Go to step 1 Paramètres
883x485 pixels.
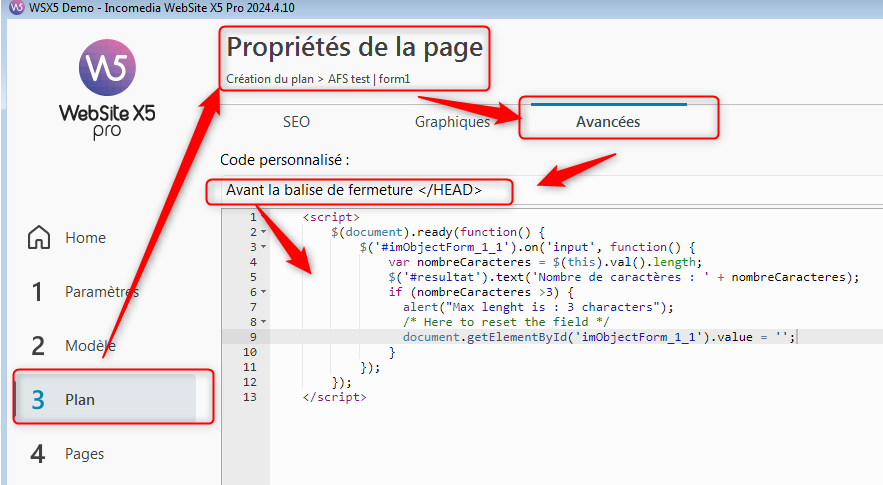point(84,292)
